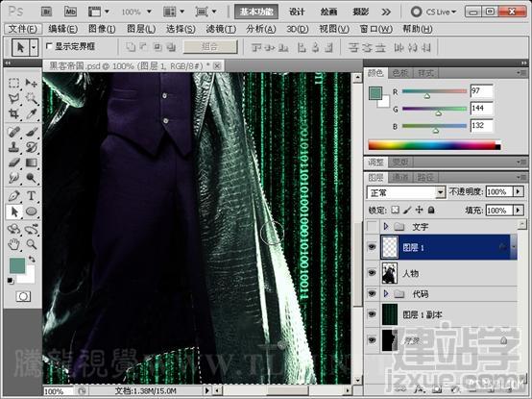
Task: Enable the show bounding box checkbox
Action: (x=49, y=46)
